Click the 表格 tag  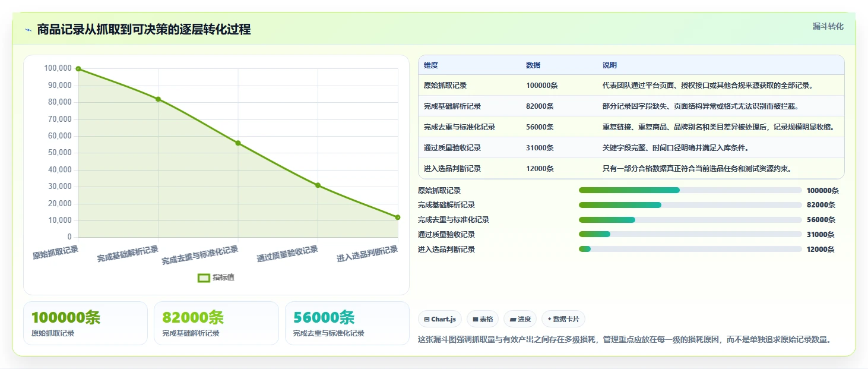pyautogui.click(x=483, y=319)
